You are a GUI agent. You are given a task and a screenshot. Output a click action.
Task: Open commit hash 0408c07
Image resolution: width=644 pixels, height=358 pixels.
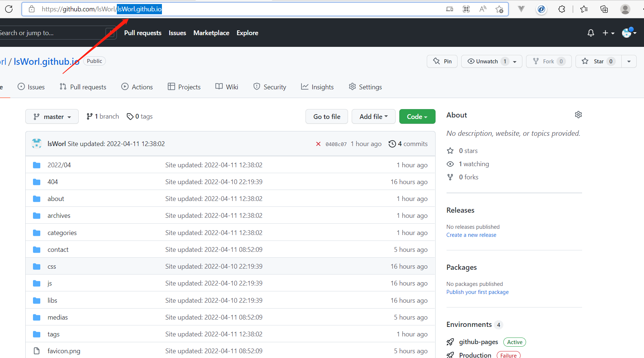pos(336,144)
